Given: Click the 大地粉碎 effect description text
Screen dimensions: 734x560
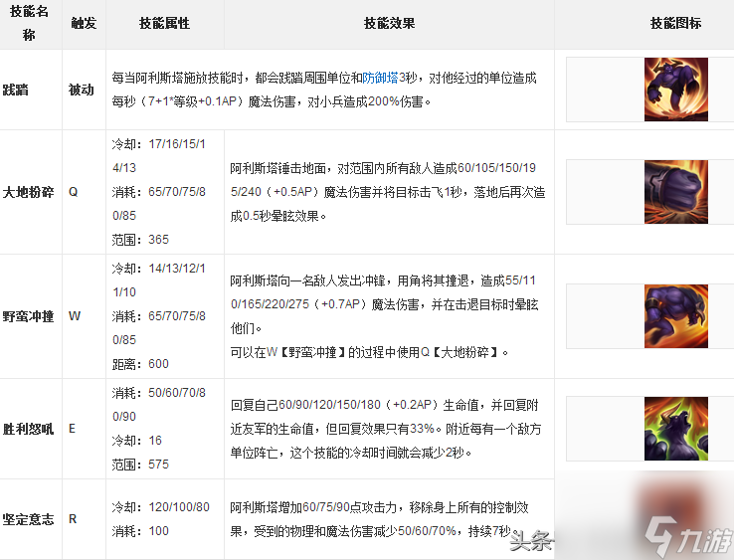Looking at the screenshot, I should click(388, 192).
